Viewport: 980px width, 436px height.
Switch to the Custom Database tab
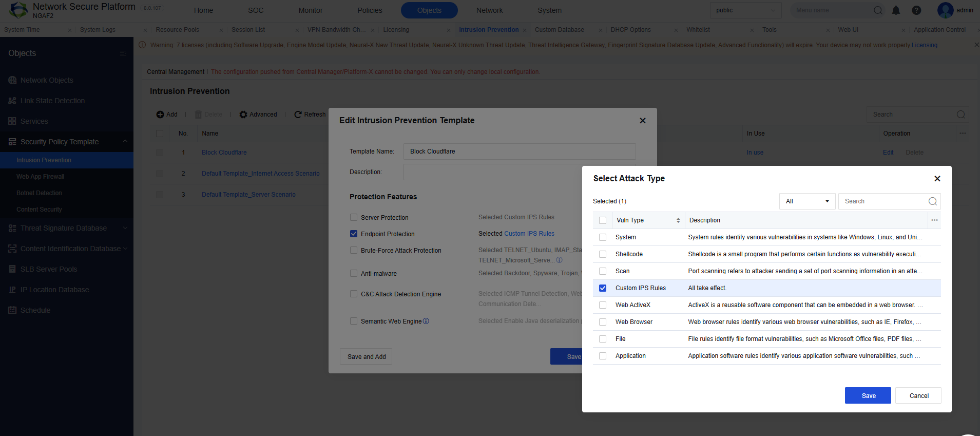click(560, 30)
